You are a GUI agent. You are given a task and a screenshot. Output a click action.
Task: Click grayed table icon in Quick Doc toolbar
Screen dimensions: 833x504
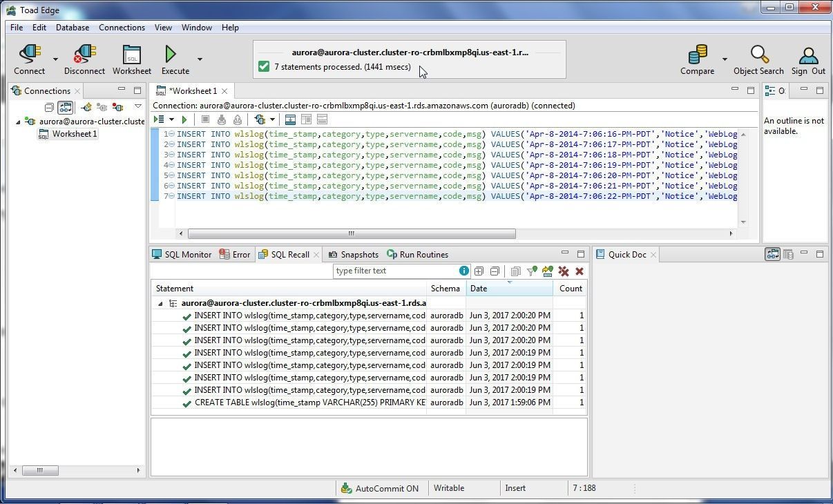(788, 254)
